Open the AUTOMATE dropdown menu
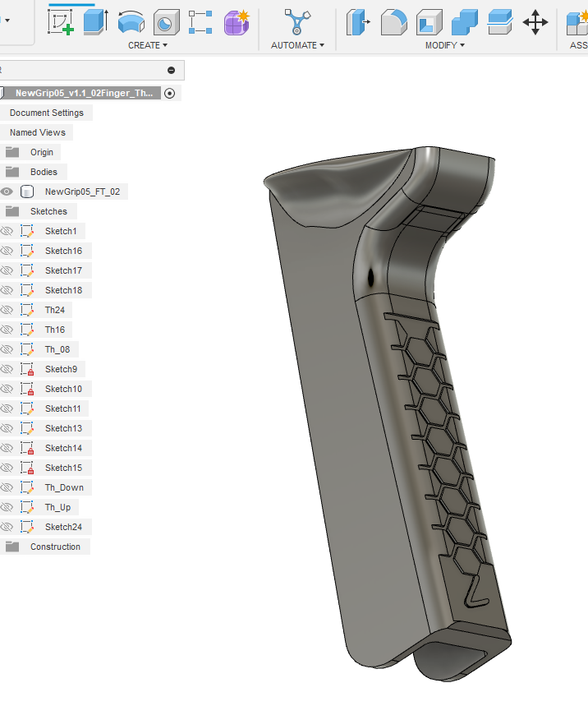The height and width of the screenshot is (706, 588). click(297, 45)
